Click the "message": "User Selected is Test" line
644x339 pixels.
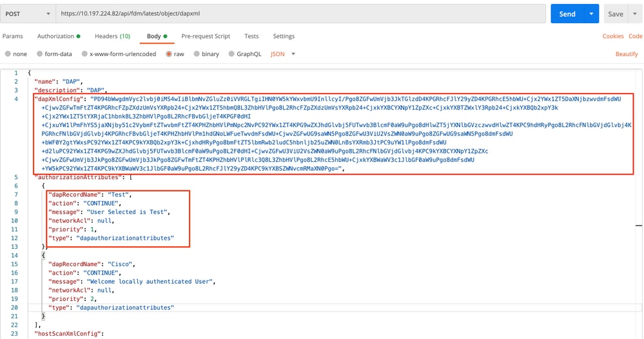click(109, 212)
